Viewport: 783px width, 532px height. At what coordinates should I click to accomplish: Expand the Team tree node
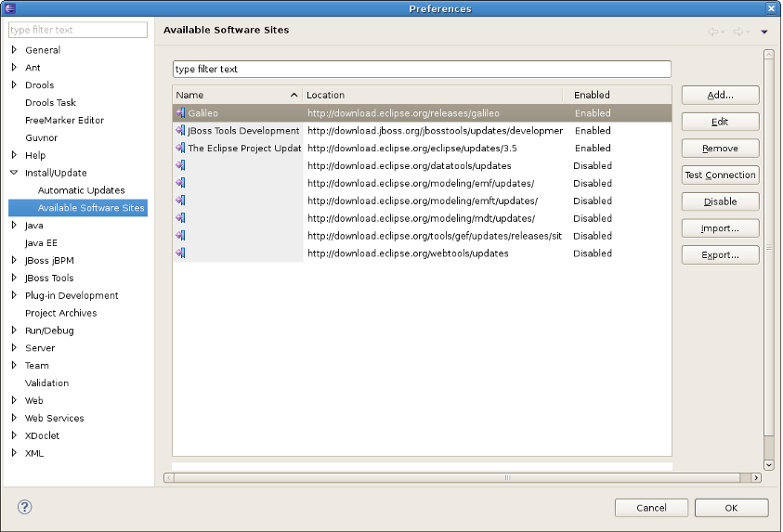pos(14,364)
